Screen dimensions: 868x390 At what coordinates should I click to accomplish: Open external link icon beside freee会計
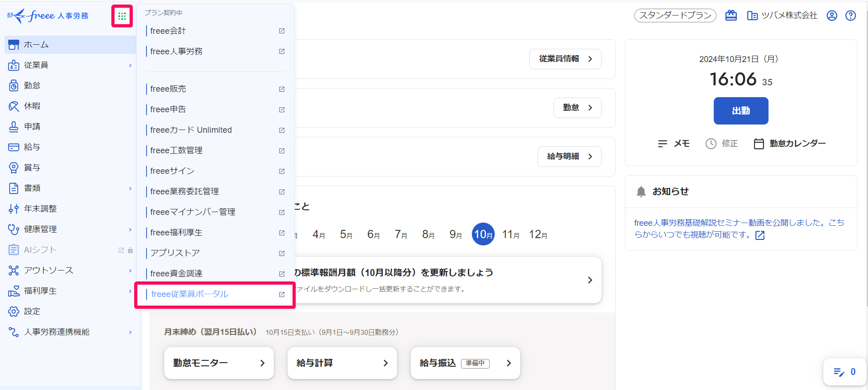[282, 31]
